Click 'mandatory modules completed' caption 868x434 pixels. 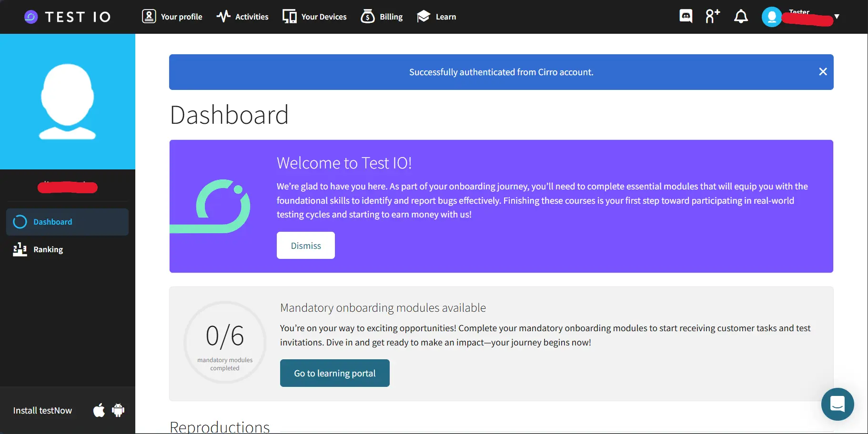(225, 364)
